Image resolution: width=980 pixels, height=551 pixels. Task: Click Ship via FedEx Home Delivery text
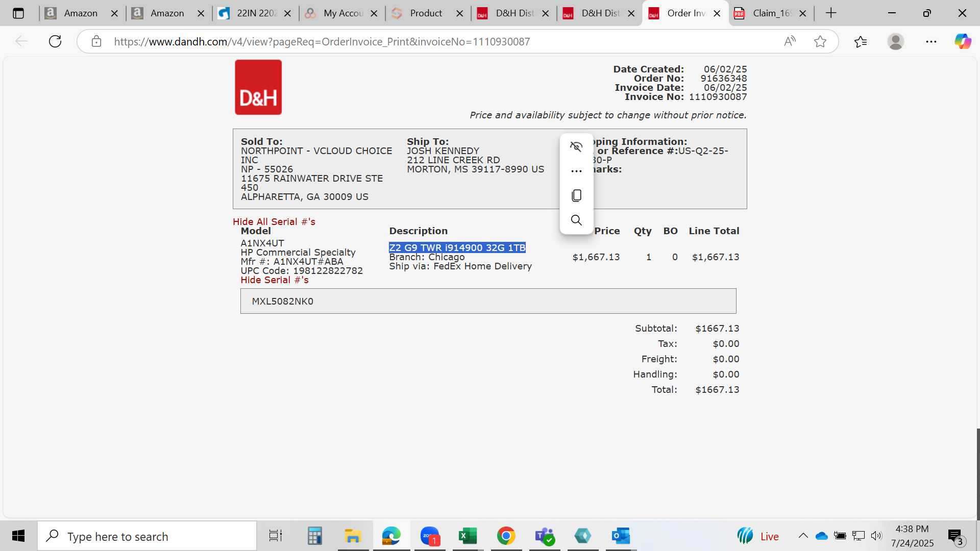(x=460, y=266)
